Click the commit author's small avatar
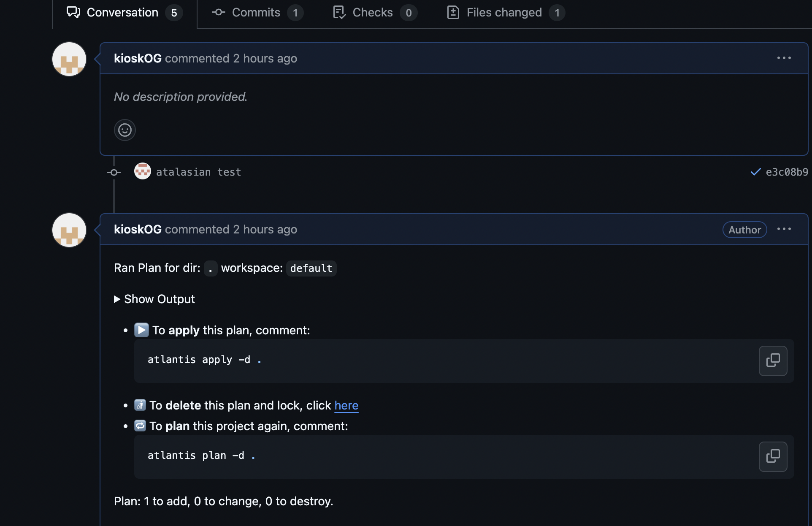This screenshot has height=526, width=812. (142, 171)
